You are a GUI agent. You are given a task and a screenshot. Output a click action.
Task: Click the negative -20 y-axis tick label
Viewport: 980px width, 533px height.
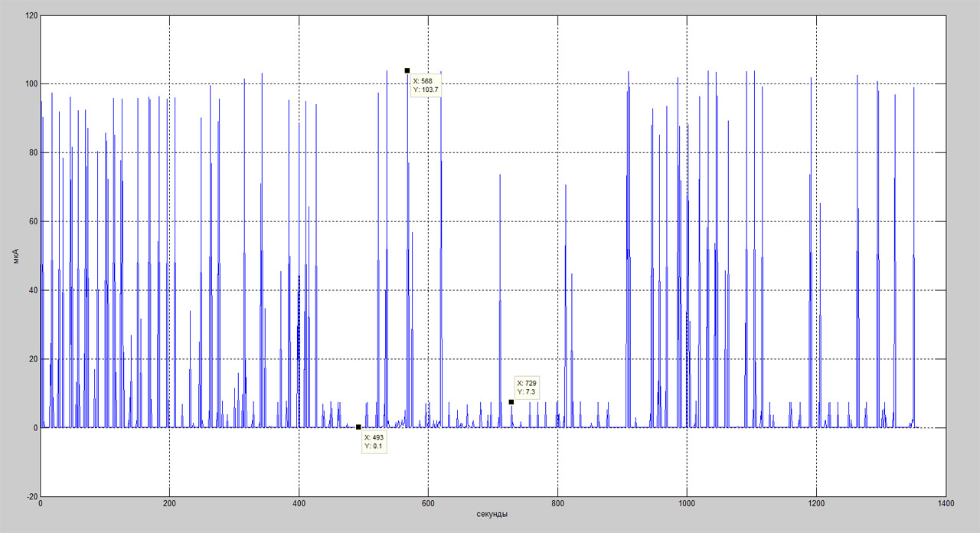(x=31, y=496)
